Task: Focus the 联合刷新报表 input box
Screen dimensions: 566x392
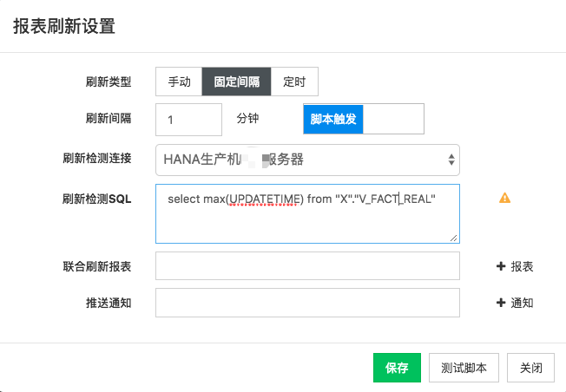Action: click(x=307, y=266)
